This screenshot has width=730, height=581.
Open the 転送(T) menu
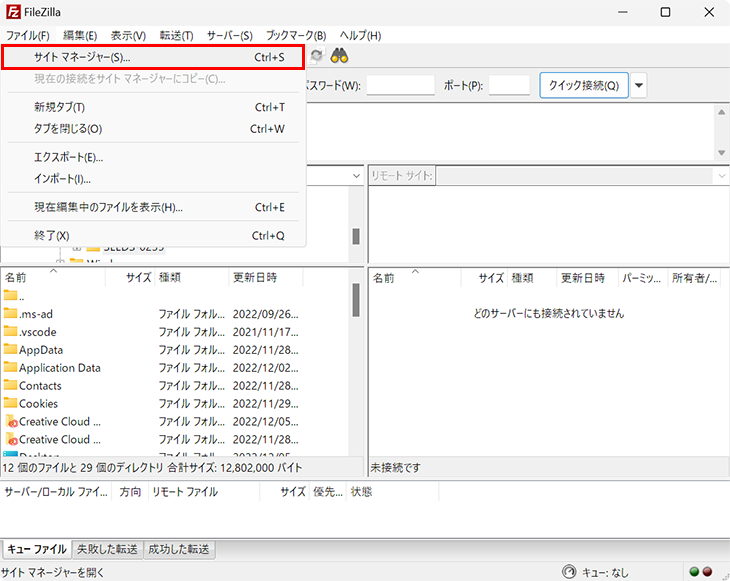[x=176, y=35]
